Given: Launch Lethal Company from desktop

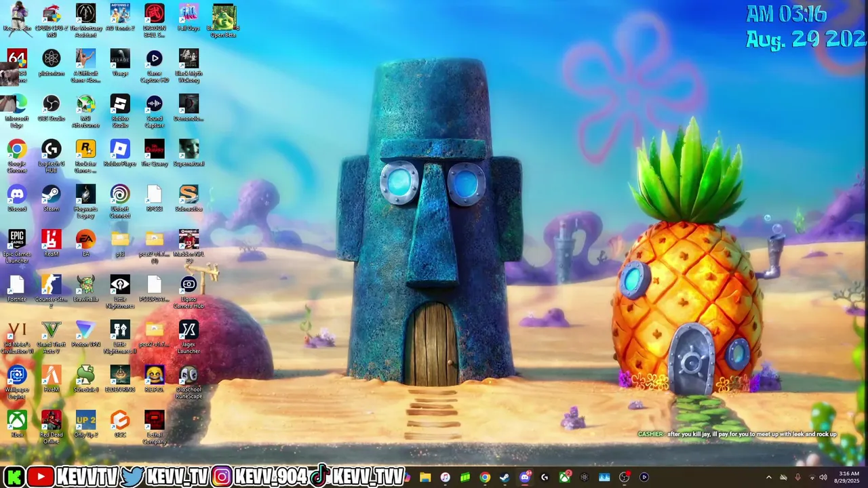Looking at the screenshot, I should (x=155, y=428).
